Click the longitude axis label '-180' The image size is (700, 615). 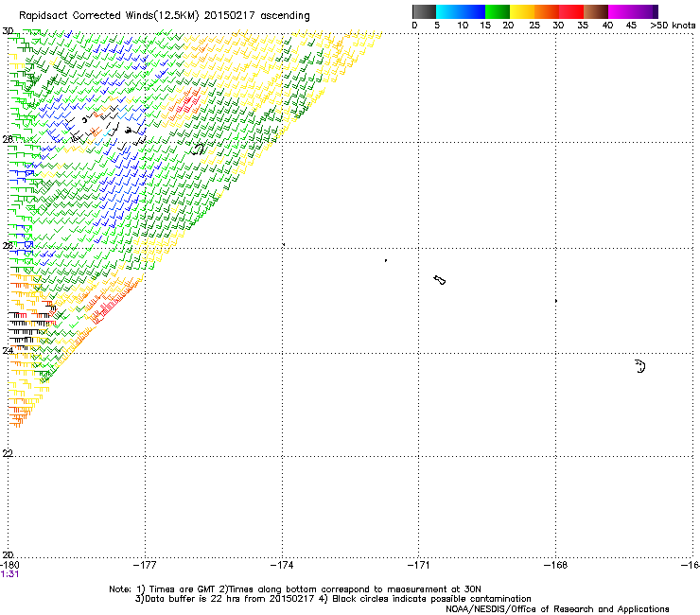(x=9, y=565)
